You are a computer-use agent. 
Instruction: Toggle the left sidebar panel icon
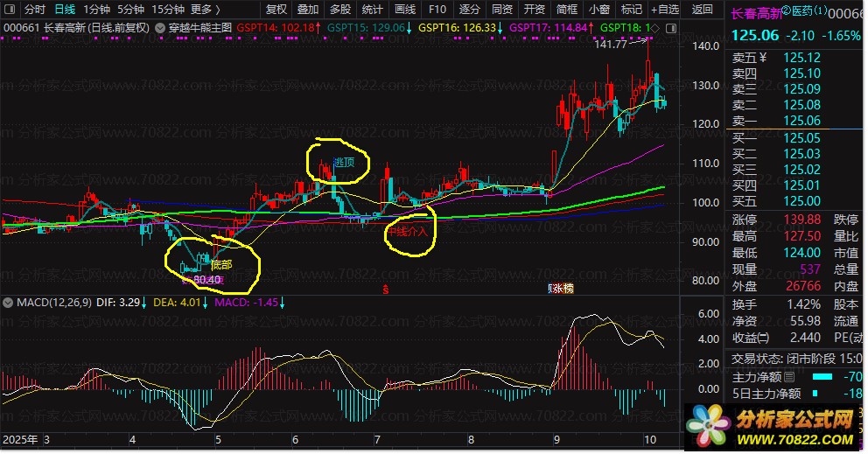[10, 10]
